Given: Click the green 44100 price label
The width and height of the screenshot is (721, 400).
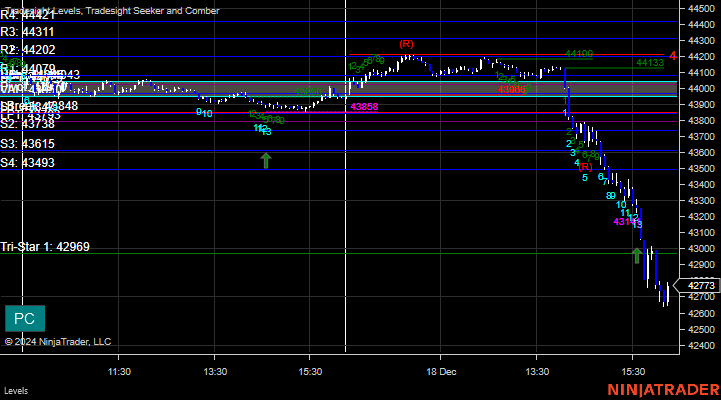Looking at the screenshot, I should pos(579,54).
